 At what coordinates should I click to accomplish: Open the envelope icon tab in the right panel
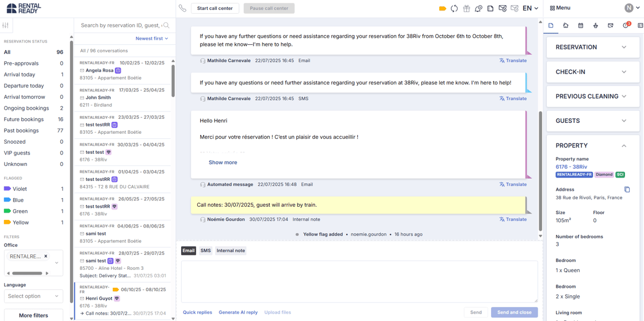(x=611, y=25)
